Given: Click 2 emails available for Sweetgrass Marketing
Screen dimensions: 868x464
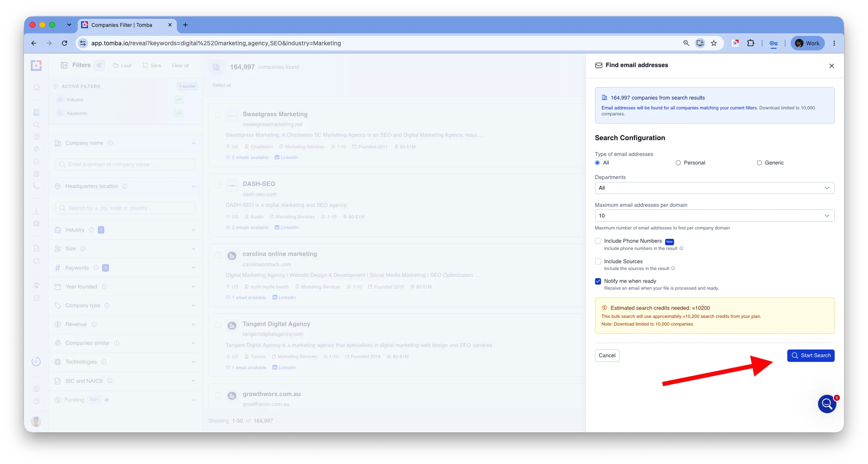Looking at the screenshot, I should (247, 158).
